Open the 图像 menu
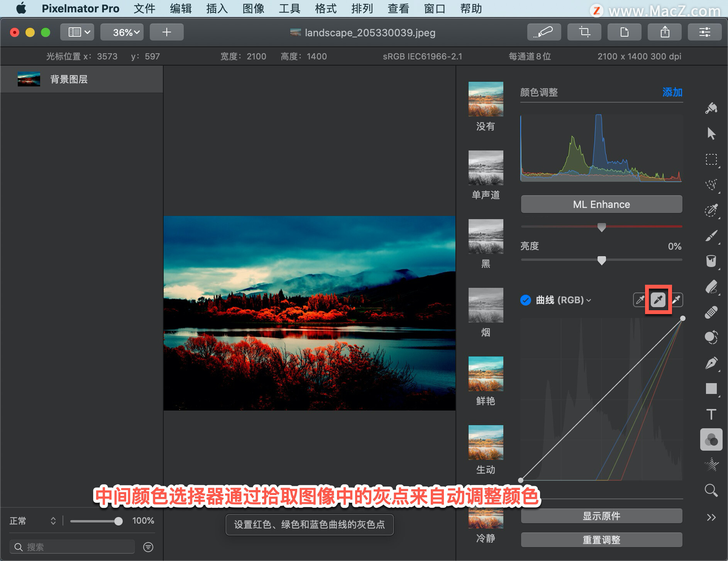This screenshot has height=561, width=728. tap(253, 8)
